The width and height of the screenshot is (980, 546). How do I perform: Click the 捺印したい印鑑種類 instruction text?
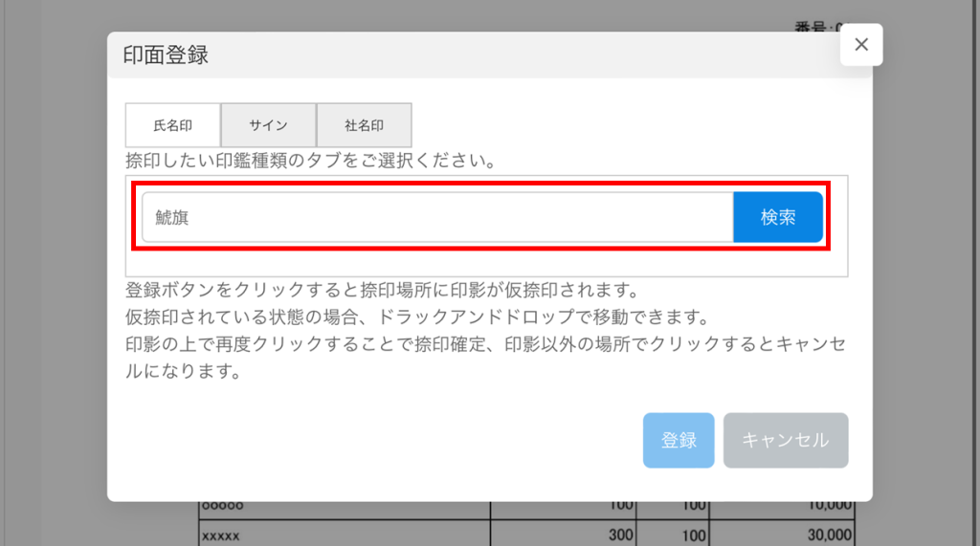[310, 161]
